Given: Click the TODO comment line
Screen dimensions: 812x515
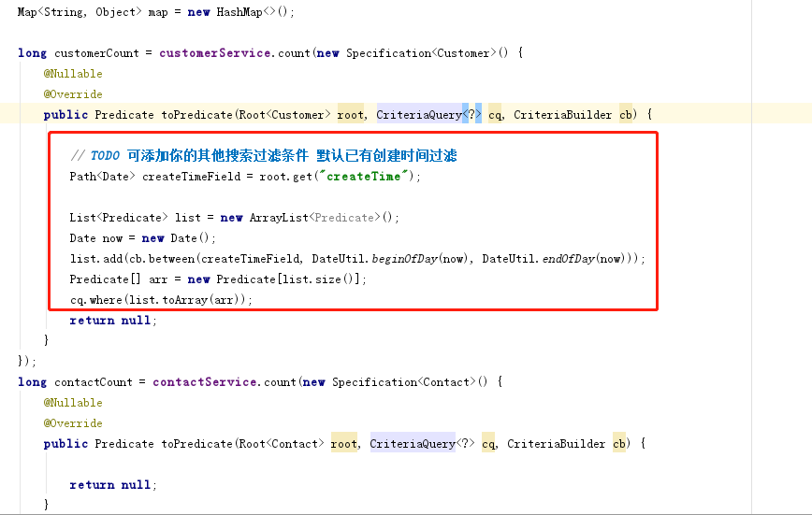Looking at the screenshot, I should click(264, 155).
